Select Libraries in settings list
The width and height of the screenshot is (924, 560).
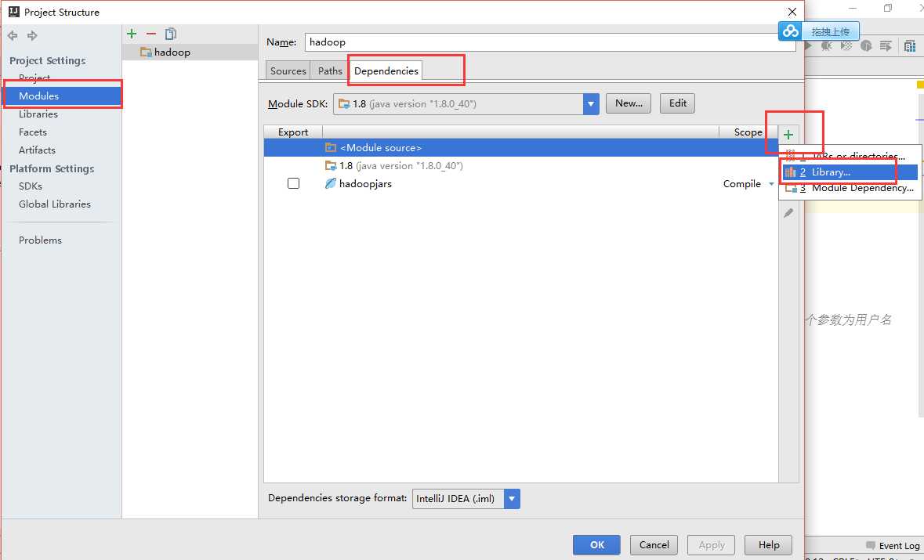pyautogui.click(x=38, y=114)
